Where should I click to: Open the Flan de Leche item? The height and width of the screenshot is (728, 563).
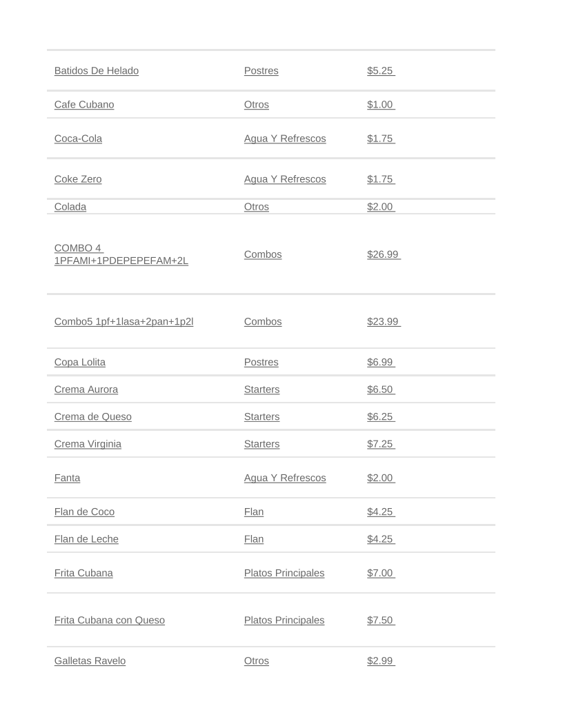[86, 539]
